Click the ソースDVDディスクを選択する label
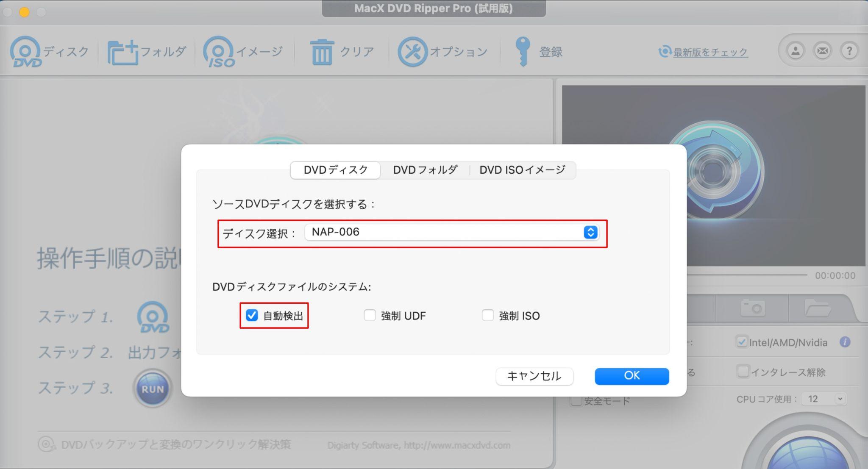 293,204
